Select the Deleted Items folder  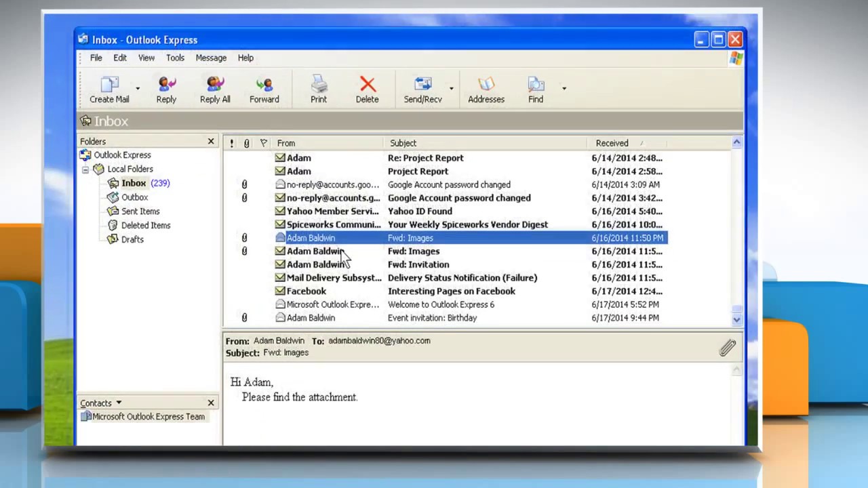coord(146,225)
